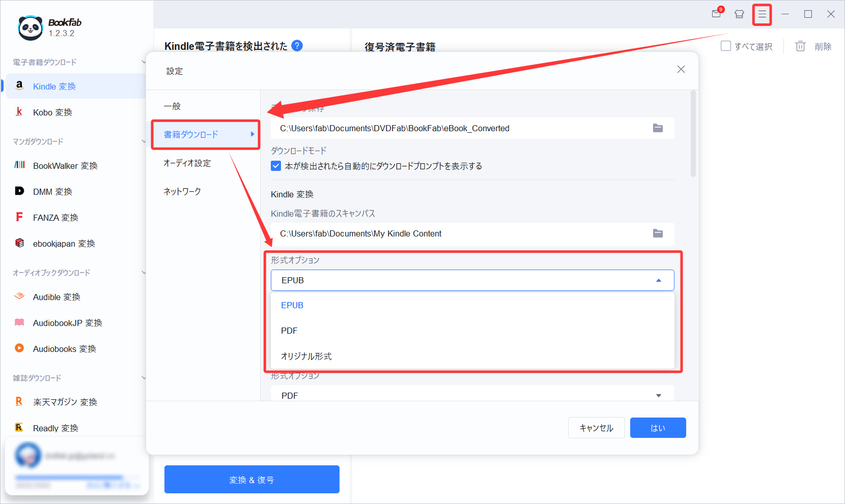Click the Kobo sidebar icon
The height and width of the screenshot is (504, 845).
coord(19,112)
